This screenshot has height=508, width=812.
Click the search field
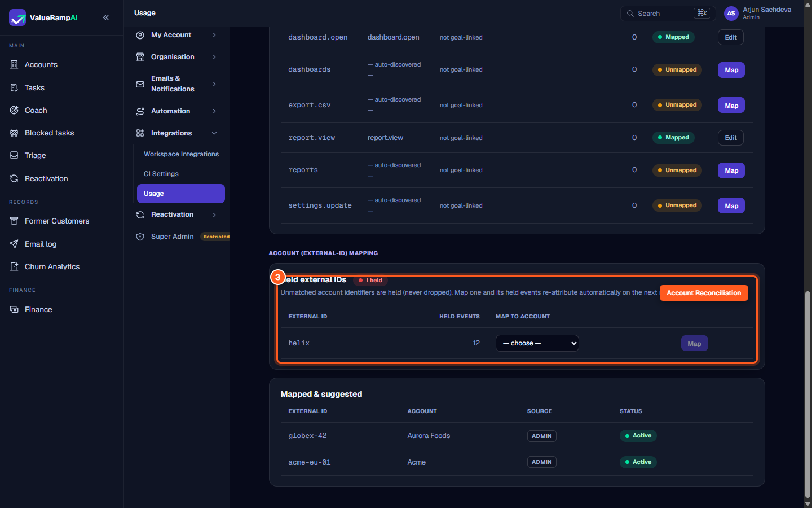click(x=668, y=14)
